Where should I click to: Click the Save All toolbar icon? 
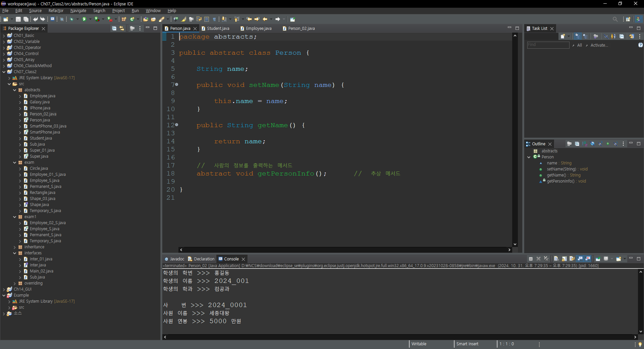pos(26,19)
